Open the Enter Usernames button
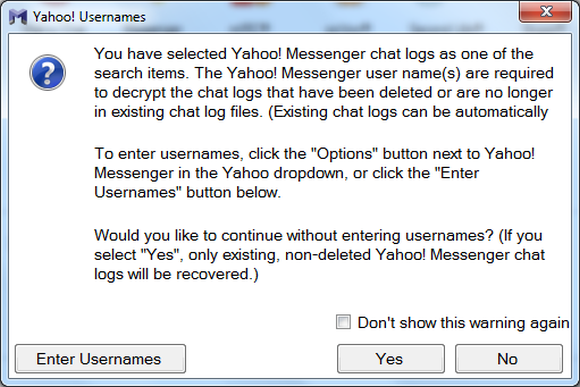This screenshot has width=580, height=387. 100,359
